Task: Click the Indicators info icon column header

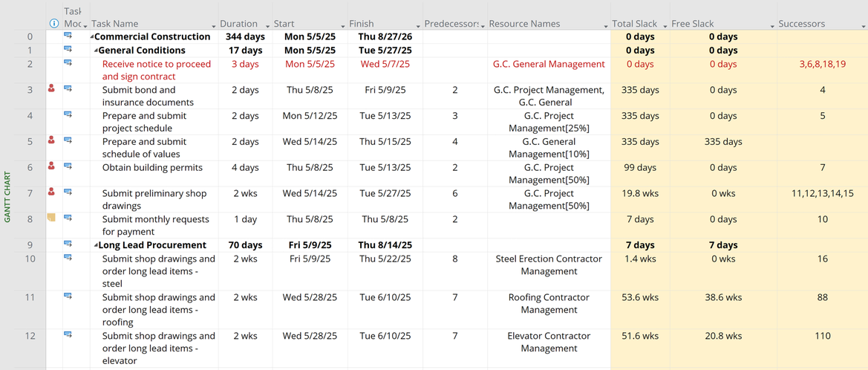Action: tap(53, 24)
